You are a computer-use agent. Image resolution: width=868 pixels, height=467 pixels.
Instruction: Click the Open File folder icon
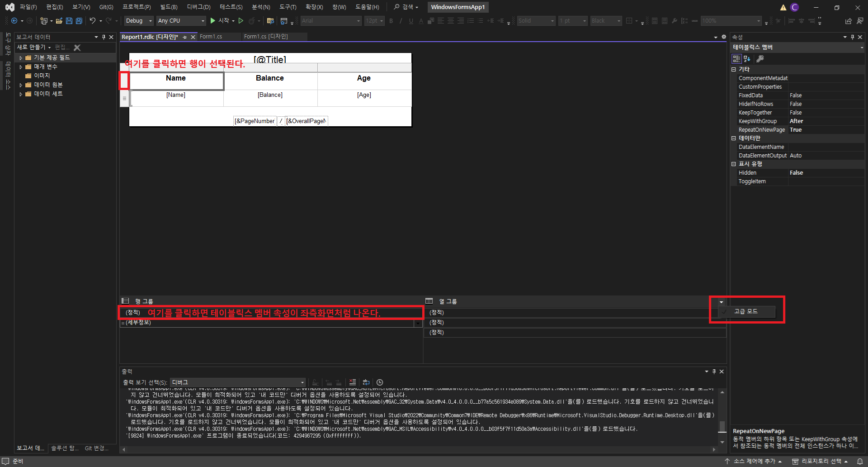59,21
